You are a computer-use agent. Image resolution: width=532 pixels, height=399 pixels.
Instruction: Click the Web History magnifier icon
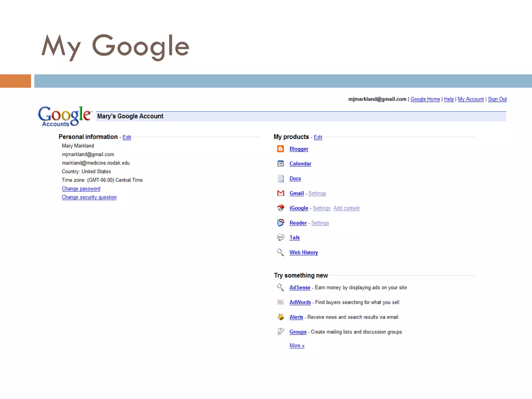[x=281, y=252]
